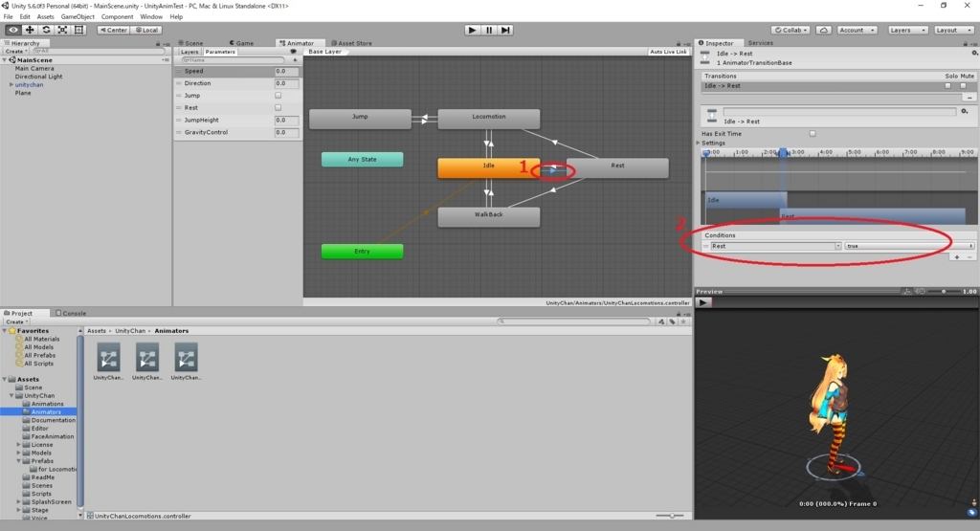This screenshot has width=980, height=531.
Task: Select the Locomotion state node
Action: pos(489,118)
